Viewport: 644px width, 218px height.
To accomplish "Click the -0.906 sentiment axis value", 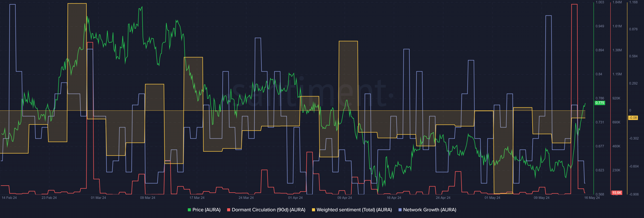I will [634, 194].
